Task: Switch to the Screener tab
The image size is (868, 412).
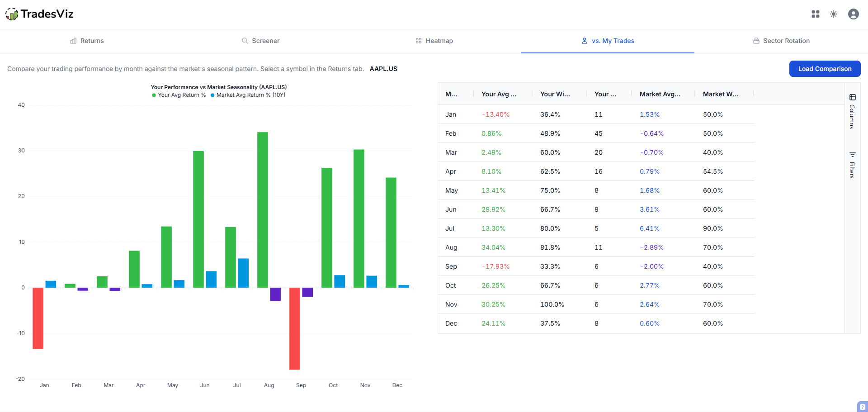Action: pos(260,41)
